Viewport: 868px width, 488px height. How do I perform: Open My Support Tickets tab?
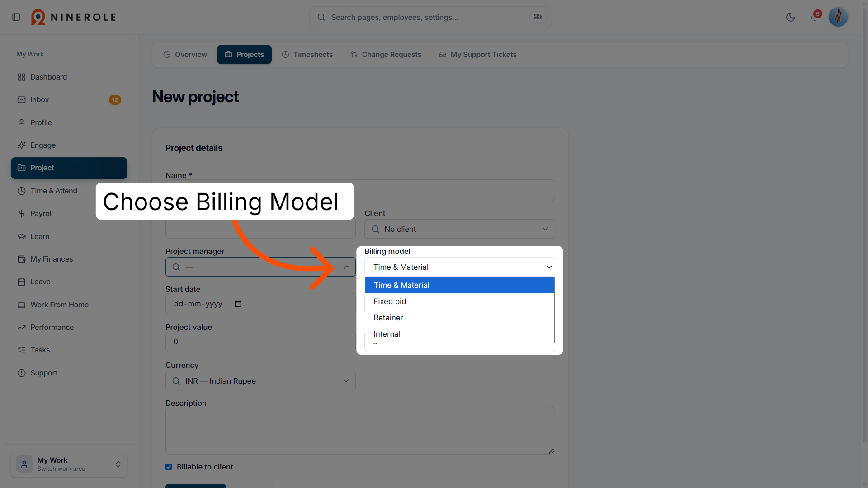click(x=478, y=54)
